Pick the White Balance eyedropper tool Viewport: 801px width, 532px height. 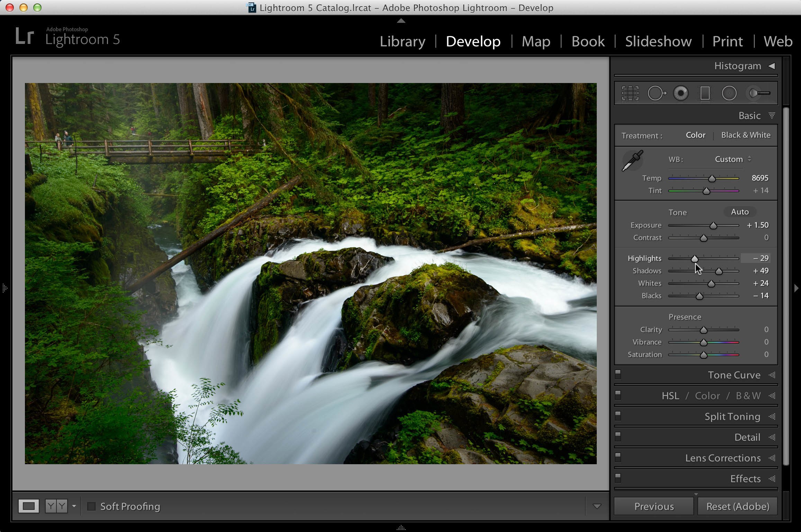pos(632,160)
